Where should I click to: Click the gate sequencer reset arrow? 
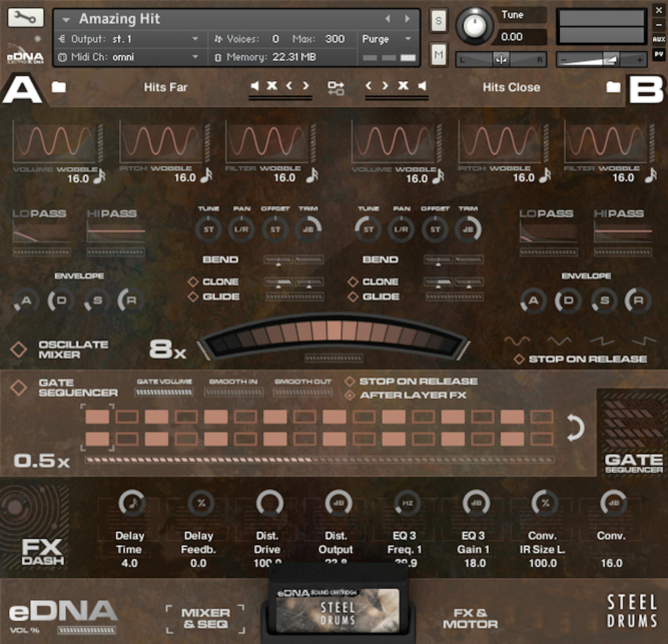tap(575, 427)
